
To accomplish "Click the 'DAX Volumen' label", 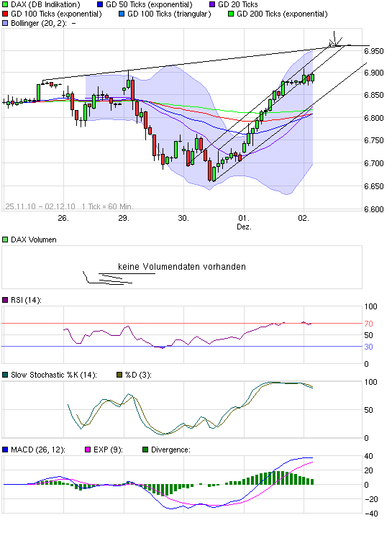I will (34, 240).
